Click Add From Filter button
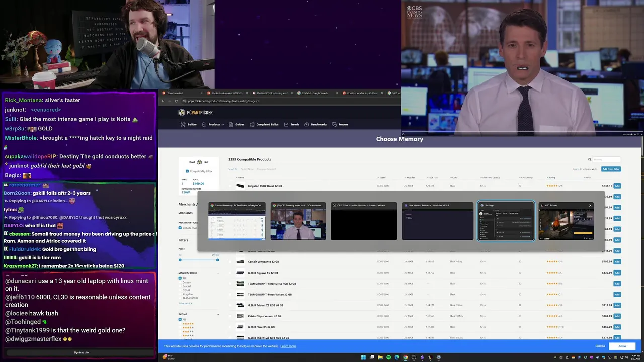 [x=611, y=169]
